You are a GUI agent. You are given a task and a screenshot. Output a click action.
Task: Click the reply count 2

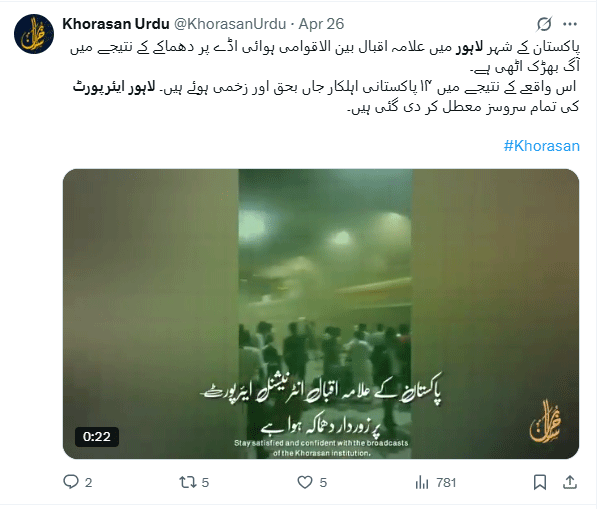point(88,483)
